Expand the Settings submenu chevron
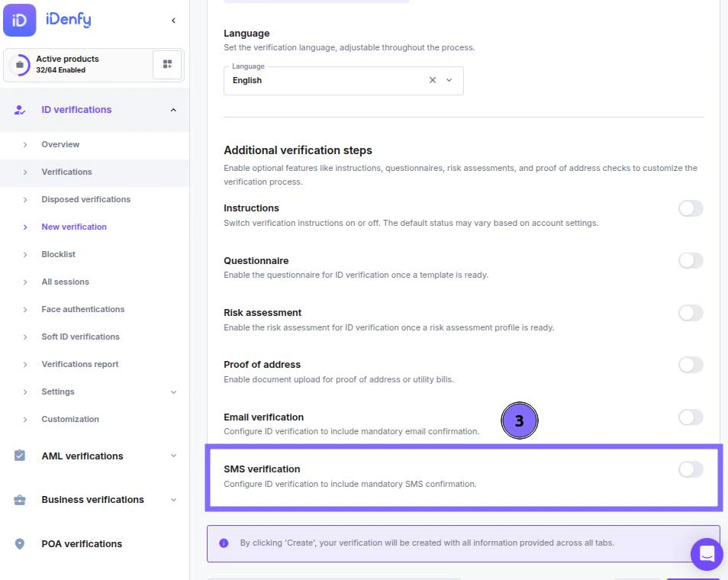Screen dimensions: 728x580 point(173,392)
